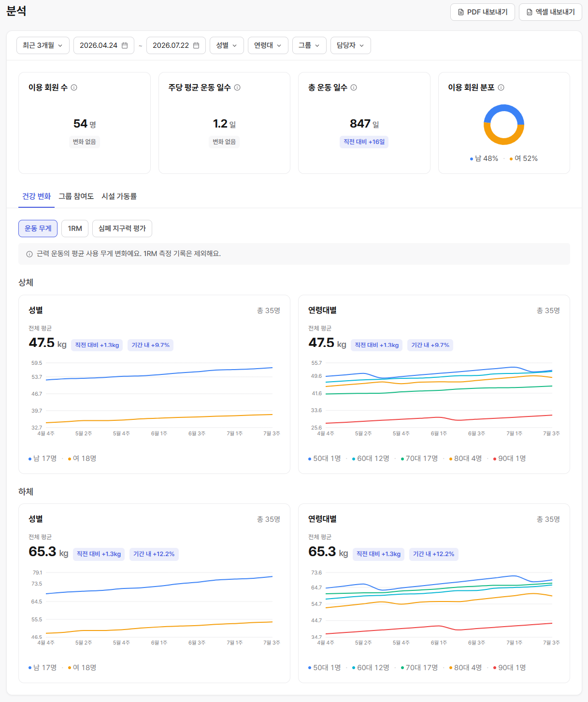Viewport: 588px width, 702px height.
Task: Click 변화 없음 under 1.2 일
Action: pyautogui.click(x=225, y=142)
